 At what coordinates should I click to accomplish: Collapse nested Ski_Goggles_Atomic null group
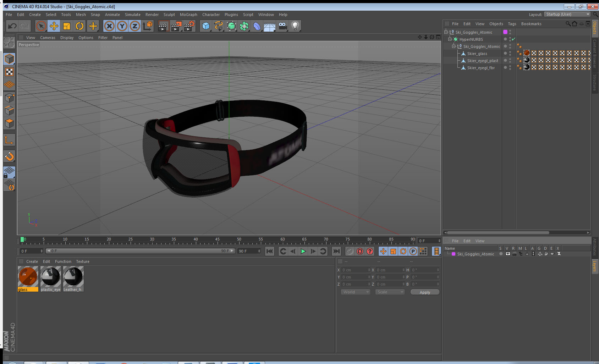[x=454, y=46]
